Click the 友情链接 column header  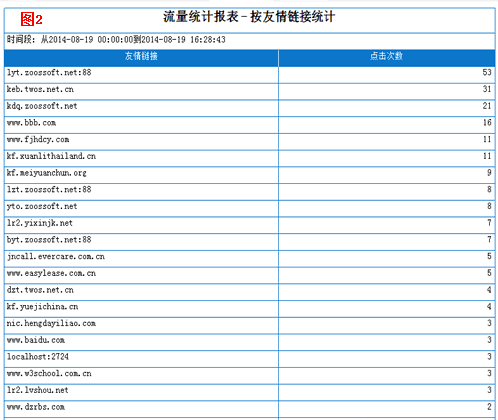141,56
